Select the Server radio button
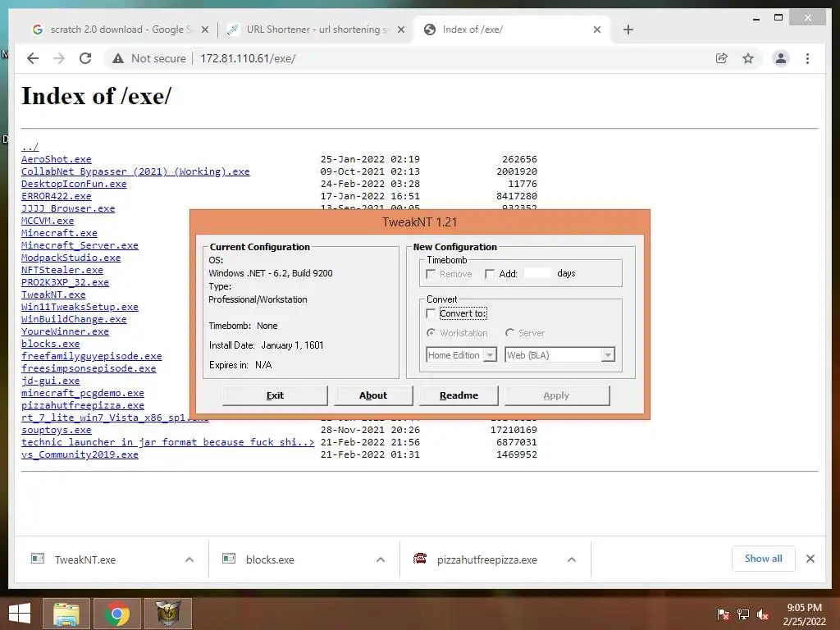Viewport: 840px width, 630px height. click(x=509, y=333)
